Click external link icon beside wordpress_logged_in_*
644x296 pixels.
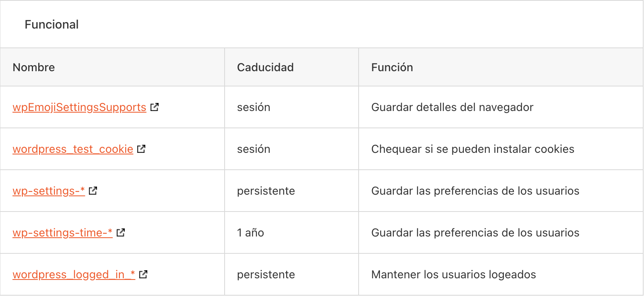pyautogui.click(x=143, y=274)
